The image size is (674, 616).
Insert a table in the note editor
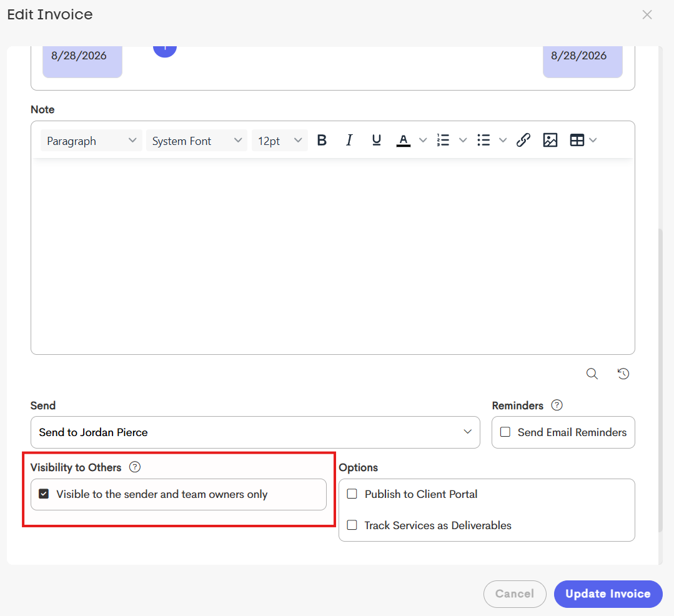(577, 140)
